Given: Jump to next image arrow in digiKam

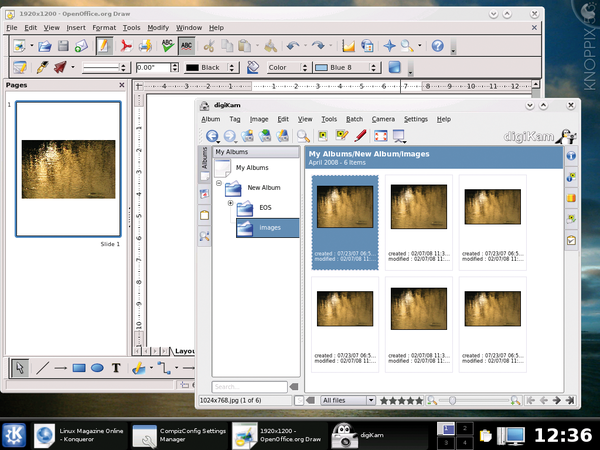Looking at the screenshot, I should pos(556,401).
